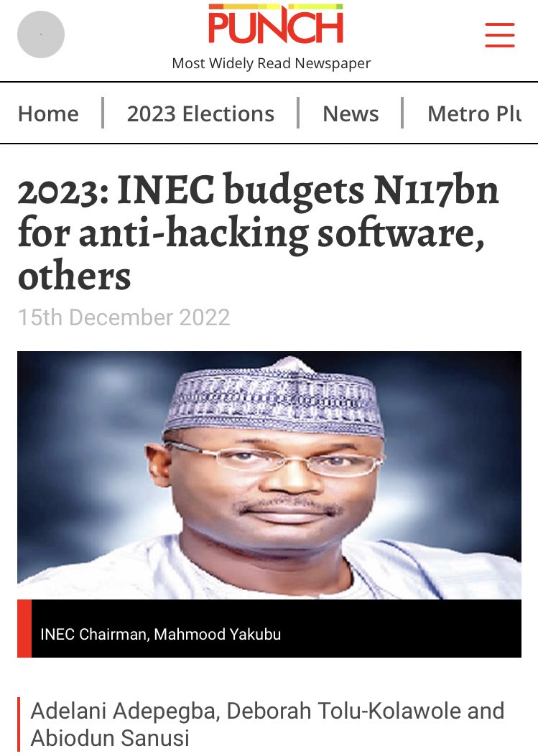
Task: Click 'Most Widely Read Newspaper' tagline
Action: [x=272, y=63]
